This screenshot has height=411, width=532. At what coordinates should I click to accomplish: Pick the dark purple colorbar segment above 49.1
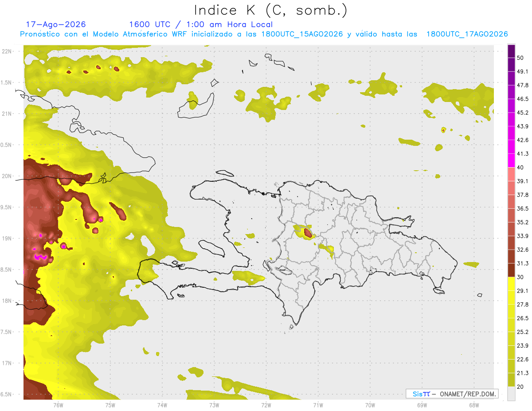click(511, 65)
